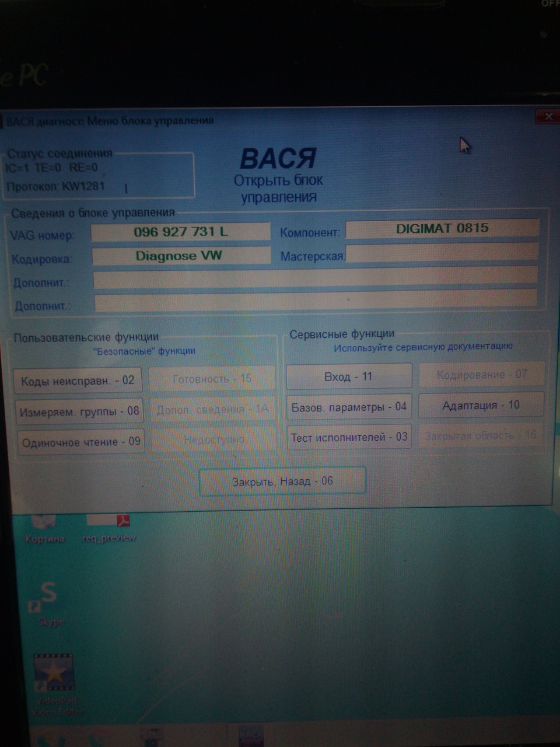Click the greyed Закрытая область - 16 button
The image size is (560, 747).
pos(481,435)
